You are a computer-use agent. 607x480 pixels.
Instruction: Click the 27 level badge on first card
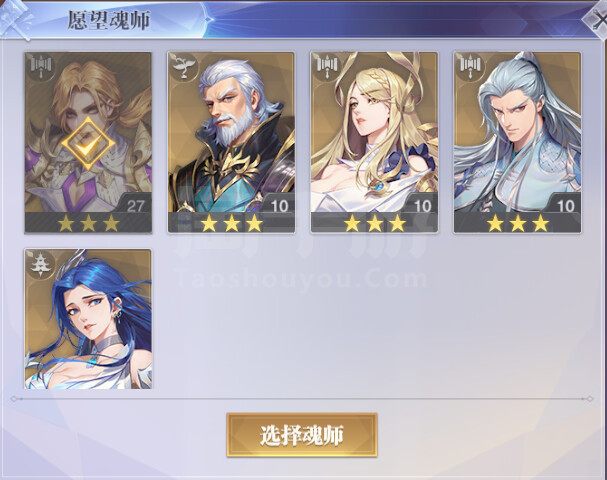(134, 204)
